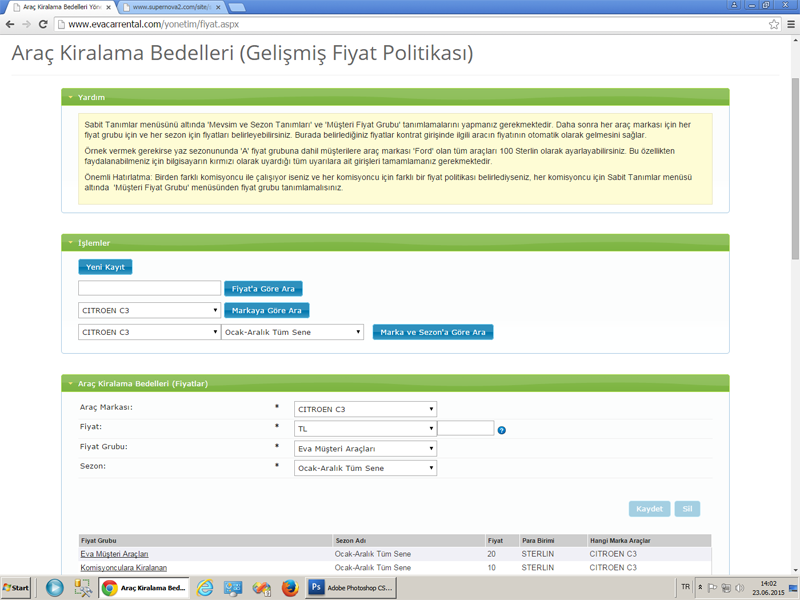
Task: Click price value 20 in table
Action: click(x=491, y=554)
